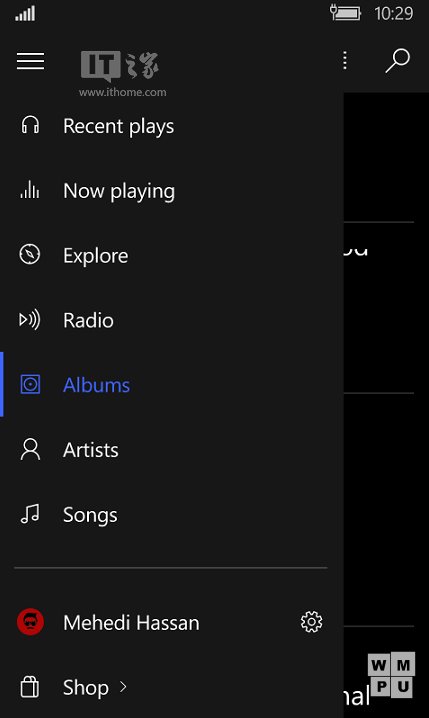Open the three-dot more options menu
The width and height of the screenshot is (429, 718).
345,60
